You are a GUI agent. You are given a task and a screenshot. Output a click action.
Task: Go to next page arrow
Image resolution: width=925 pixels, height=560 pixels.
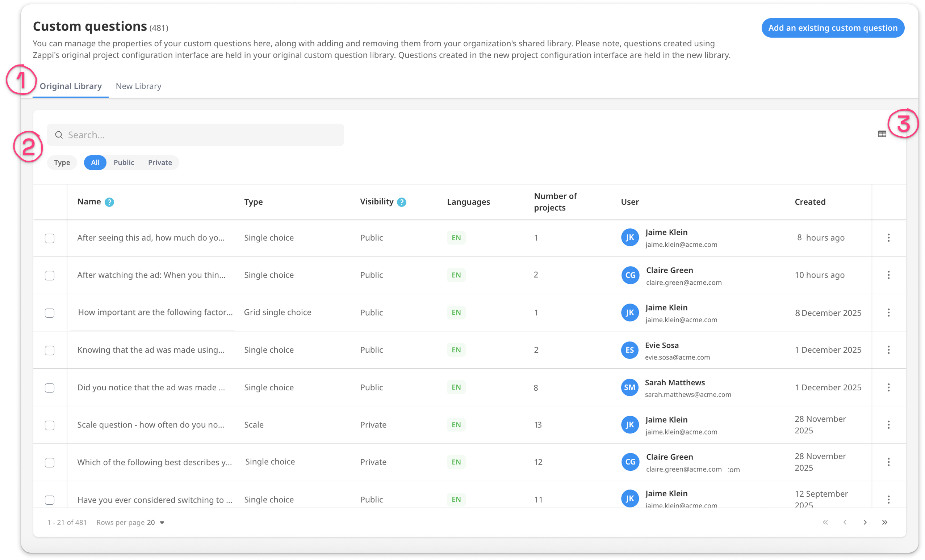(x=865, y=522)
